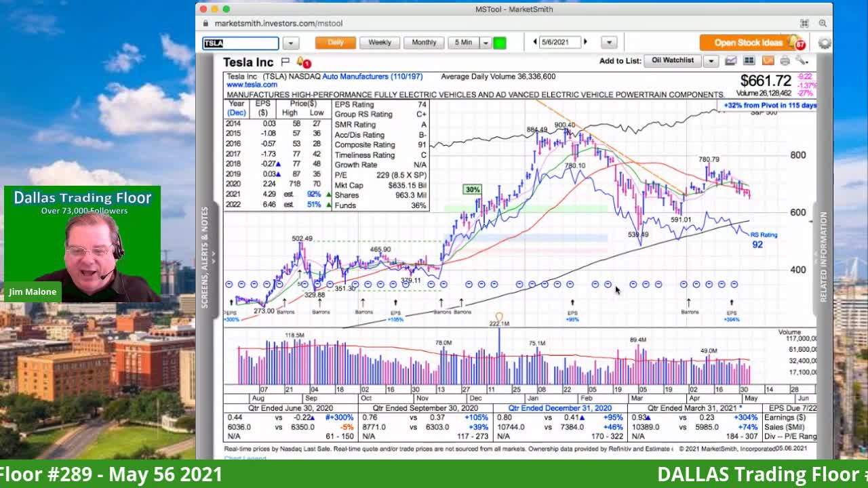Click the padlock icon in address bar

205,23
